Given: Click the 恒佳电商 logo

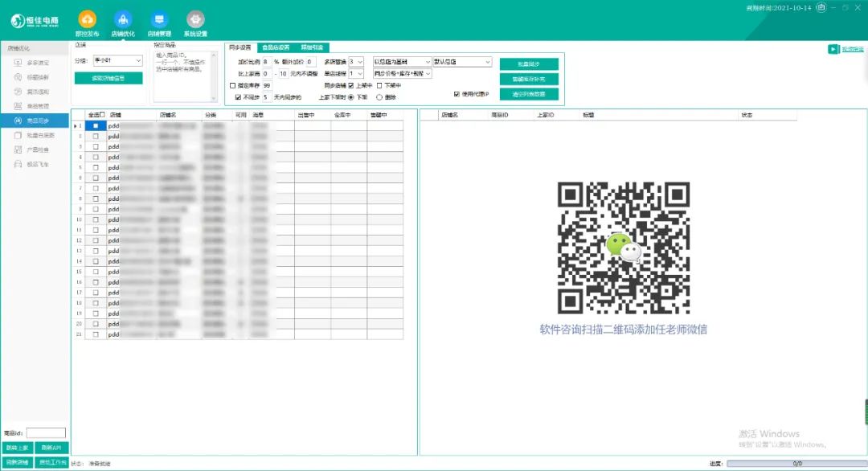Looking at the screenshot, I should pos(35,21).
